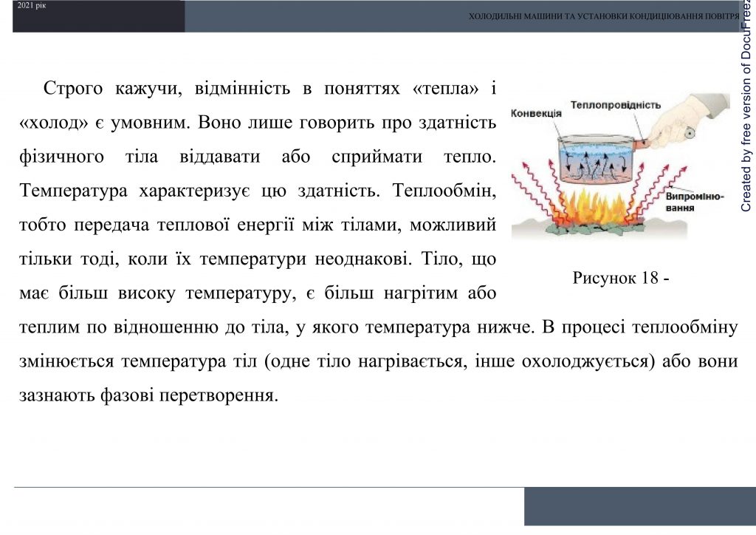Click the "Рисунок 18 -" caption
Viewport: 756px width, 535px height.
tap(621, 279)
